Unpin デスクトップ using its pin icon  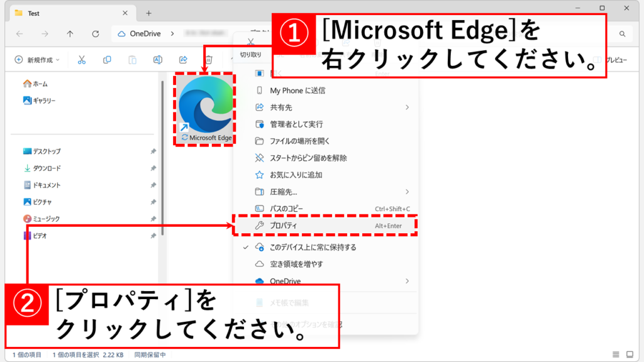click(153, 151)
